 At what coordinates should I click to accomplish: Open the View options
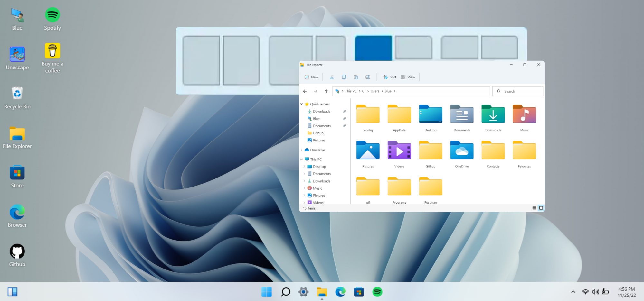tap(408, 77)
